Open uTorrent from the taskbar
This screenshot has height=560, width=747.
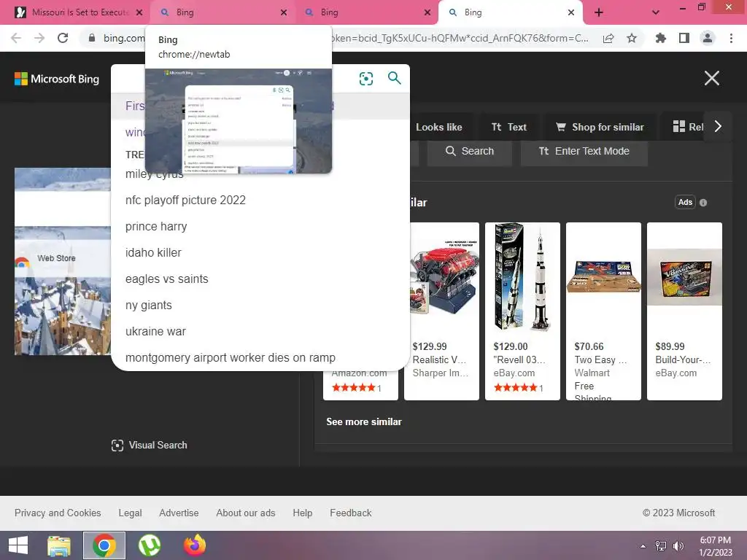tap(150, 545)
